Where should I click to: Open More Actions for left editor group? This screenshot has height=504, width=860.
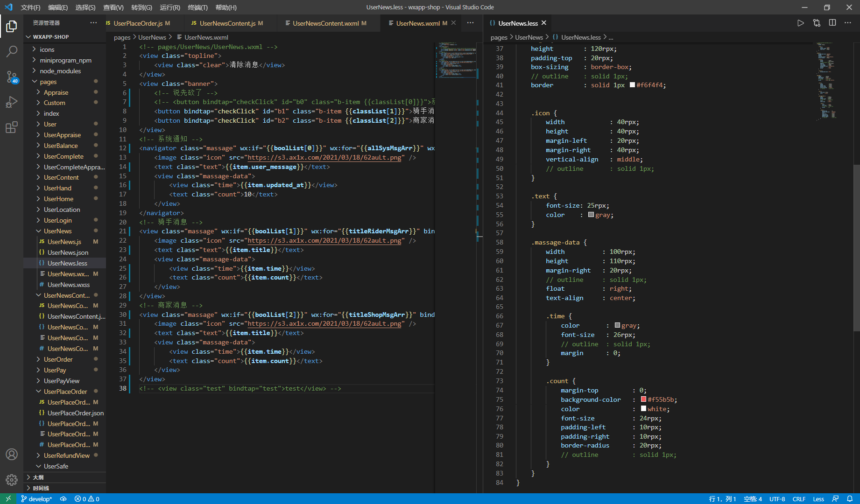pyautogui.click(x=470, y=23)
